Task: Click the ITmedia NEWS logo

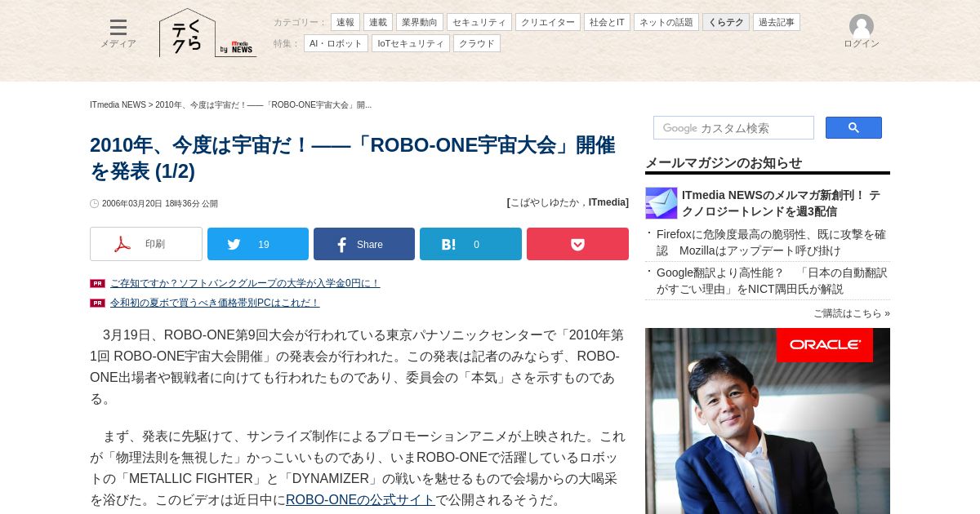Action: tap(243, 48)
